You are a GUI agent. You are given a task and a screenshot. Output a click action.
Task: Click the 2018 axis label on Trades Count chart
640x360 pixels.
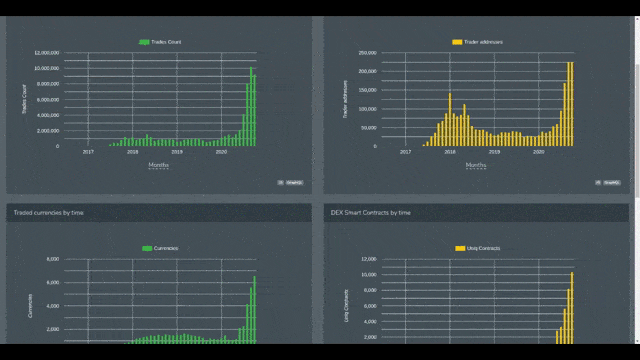[132, 152]
